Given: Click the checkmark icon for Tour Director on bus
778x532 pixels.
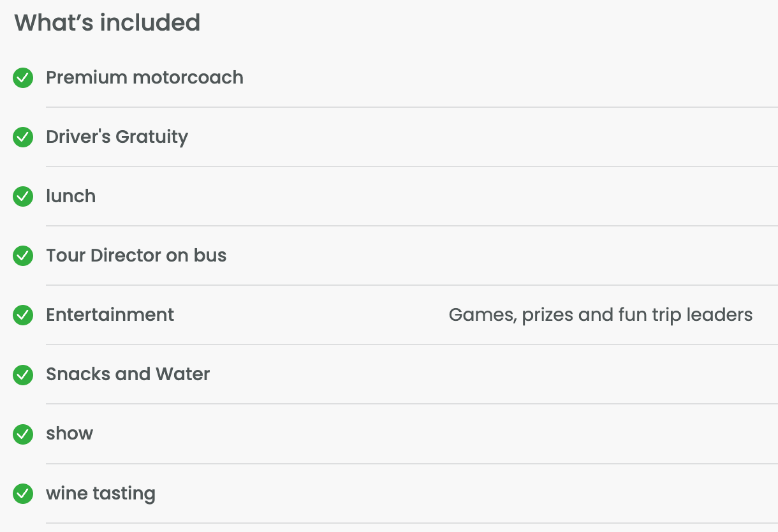Looking at the screenshot, I should pyautogui.click(x=23, y=256).
